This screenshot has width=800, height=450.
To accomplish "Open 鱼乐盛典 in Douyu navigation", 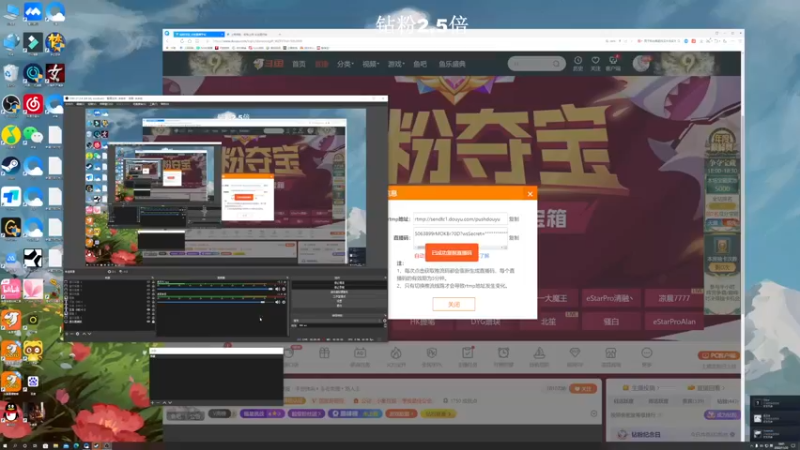I will pos(452,64).
